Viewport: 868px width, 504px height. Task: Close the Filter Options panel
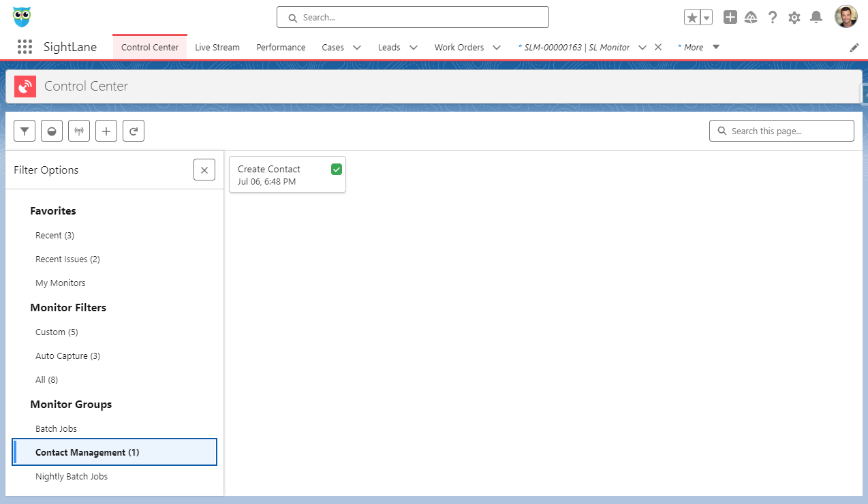(x=204, y=170)
